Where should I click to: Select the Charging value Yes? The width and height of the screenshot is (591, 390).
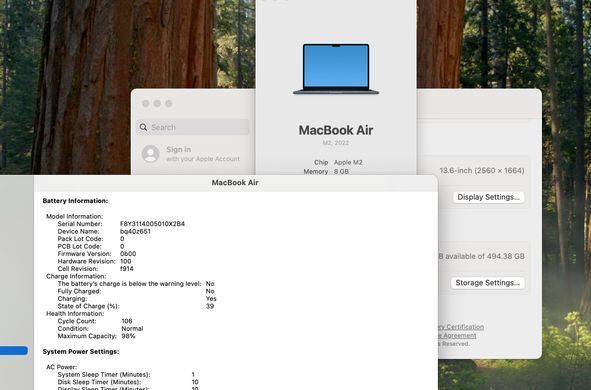click(211, 299)
